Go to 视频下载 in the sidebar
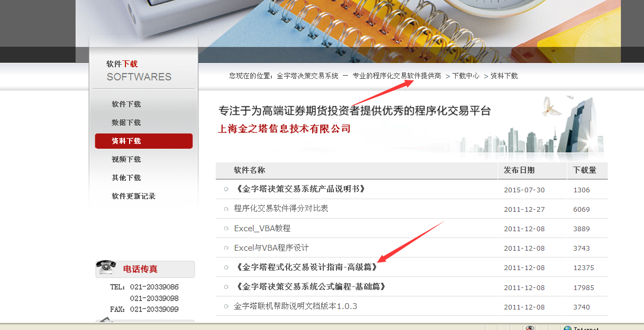 [x=126, y=159]
